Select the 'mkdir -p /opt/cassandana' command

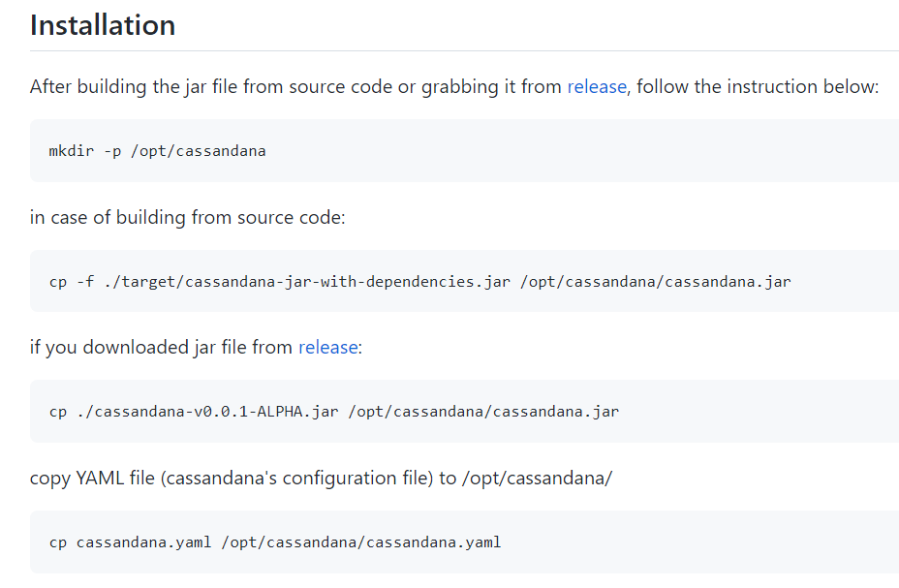(157, 151)
